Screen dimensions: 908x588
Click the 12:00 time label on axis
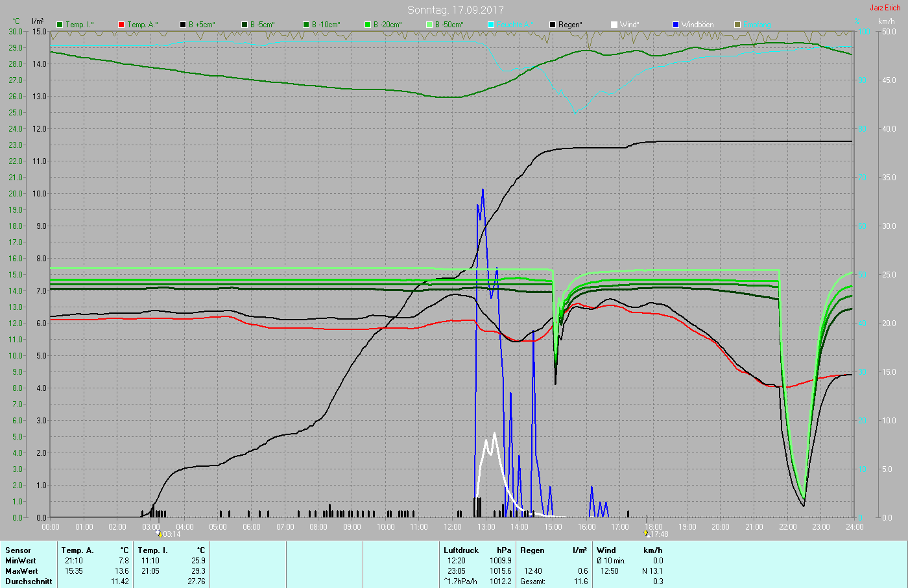(x=453, y=527)
